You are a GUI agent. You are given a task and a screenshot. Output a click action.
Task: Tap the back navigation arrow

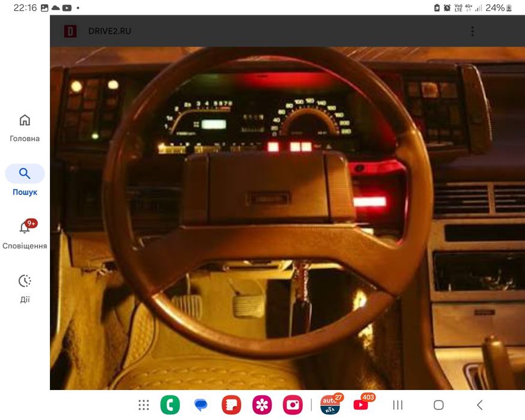pos(480,405)
